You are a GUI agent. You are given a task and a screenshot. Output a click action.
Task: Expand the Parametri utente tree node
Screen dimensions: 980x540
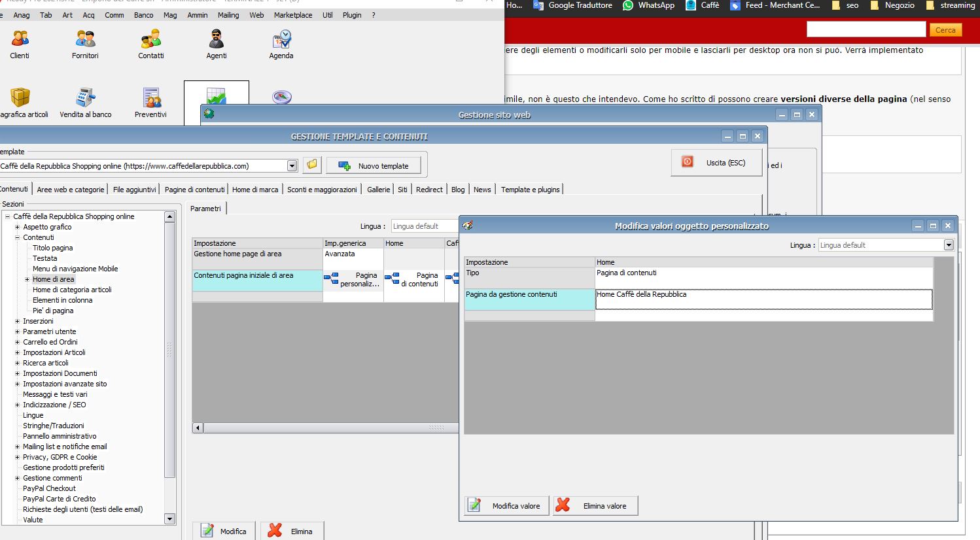(x=18, y=331)
